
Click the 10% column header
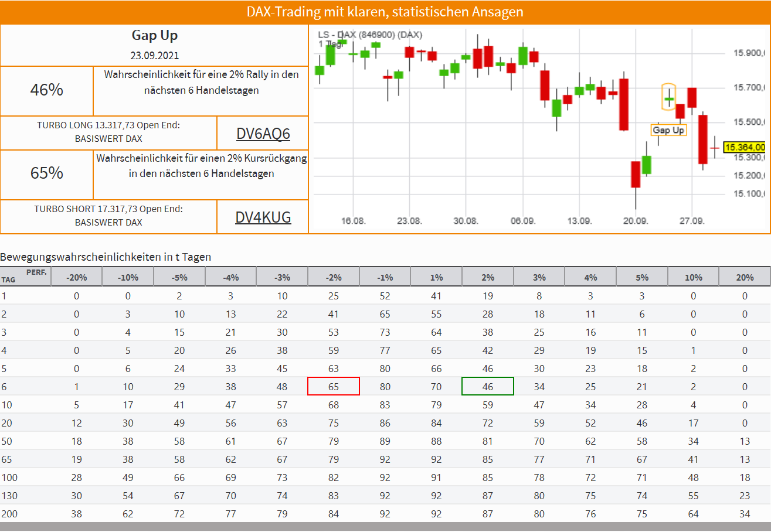point(693,277)
